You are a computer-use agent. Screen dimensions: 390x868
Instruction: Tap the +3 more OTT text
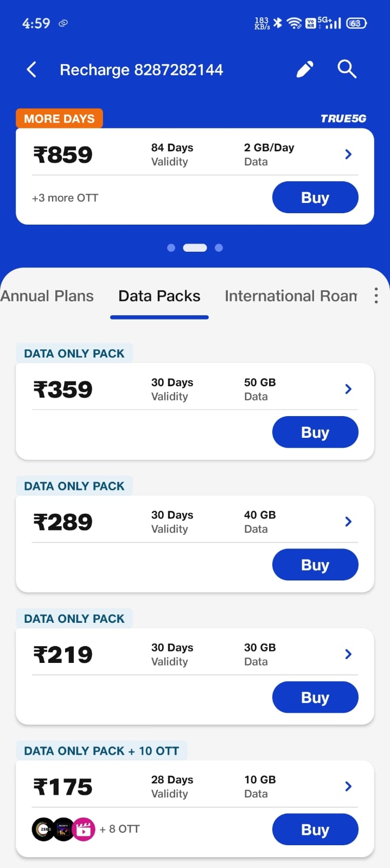click(66, 197)
